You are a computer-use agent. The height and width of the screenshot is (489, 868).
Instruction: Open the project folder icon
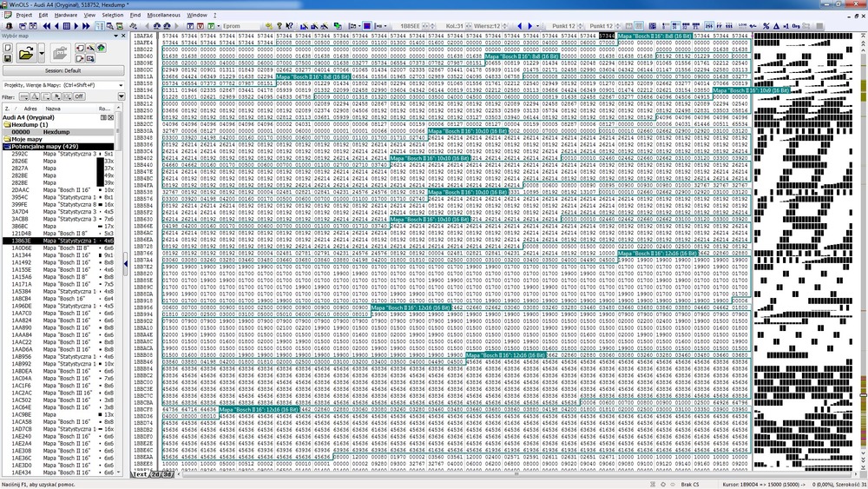(26, 54)
